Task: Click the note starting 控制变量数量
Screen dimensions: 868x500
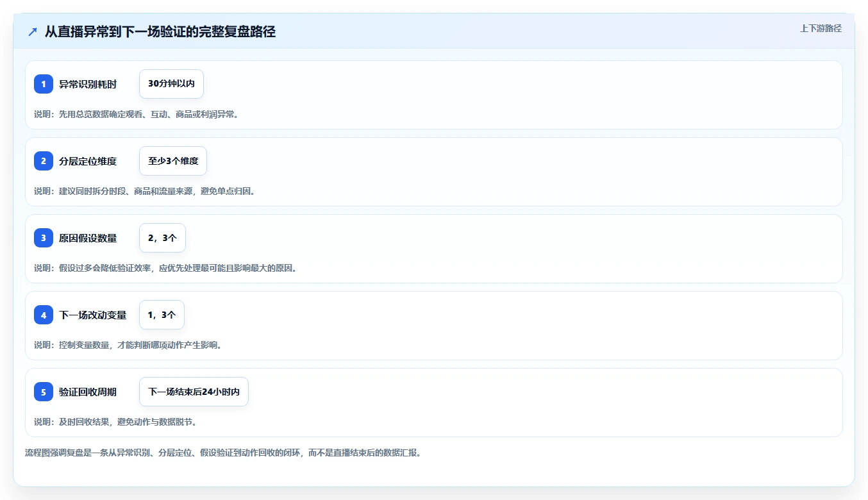Action: pos(128,345)
